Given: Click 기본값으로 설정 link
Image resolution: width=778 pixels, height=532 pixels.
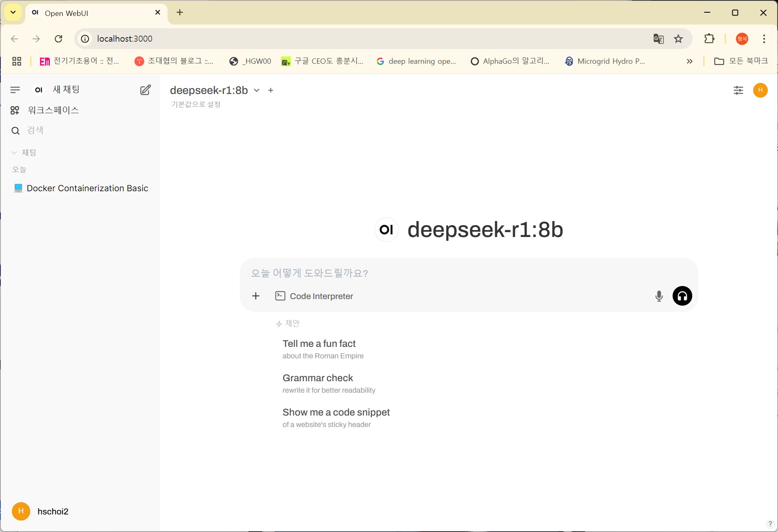Looking at the screenshot, I should (x=196, y=105).
